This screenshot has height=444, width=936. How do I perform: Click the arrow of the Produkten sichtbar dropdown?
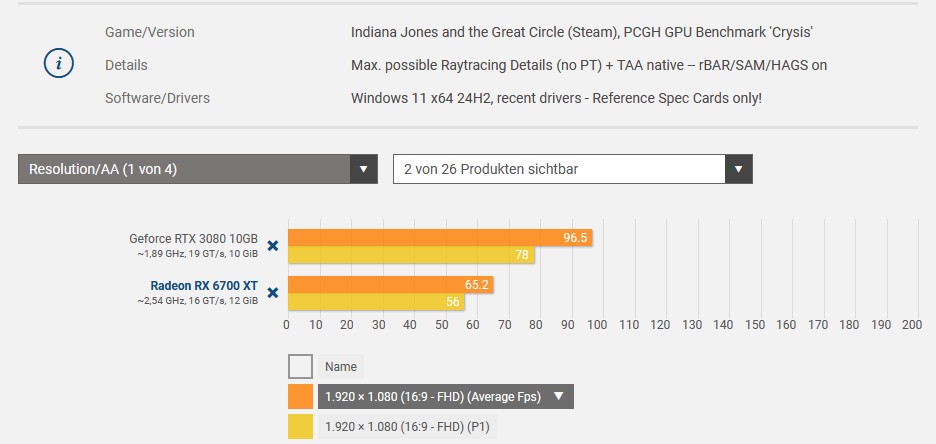[x=738, y=169]
